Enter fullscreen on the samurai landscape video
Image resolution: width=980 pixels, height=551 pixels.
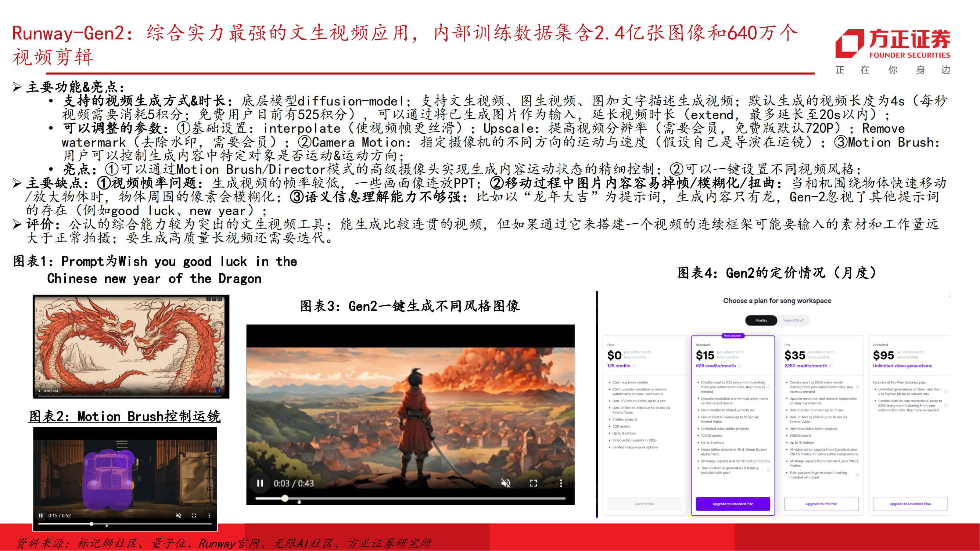click(x=534, y=484)
